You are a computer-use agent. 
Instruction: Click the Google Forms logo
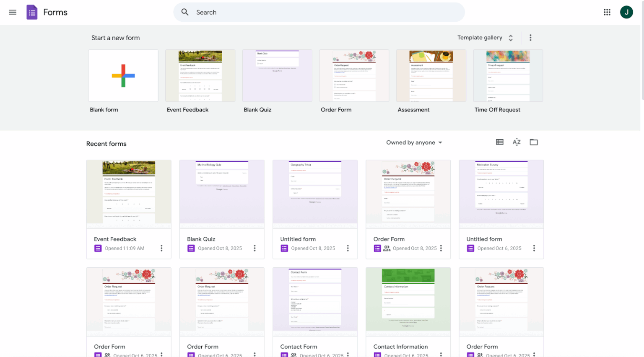point(31,12)
